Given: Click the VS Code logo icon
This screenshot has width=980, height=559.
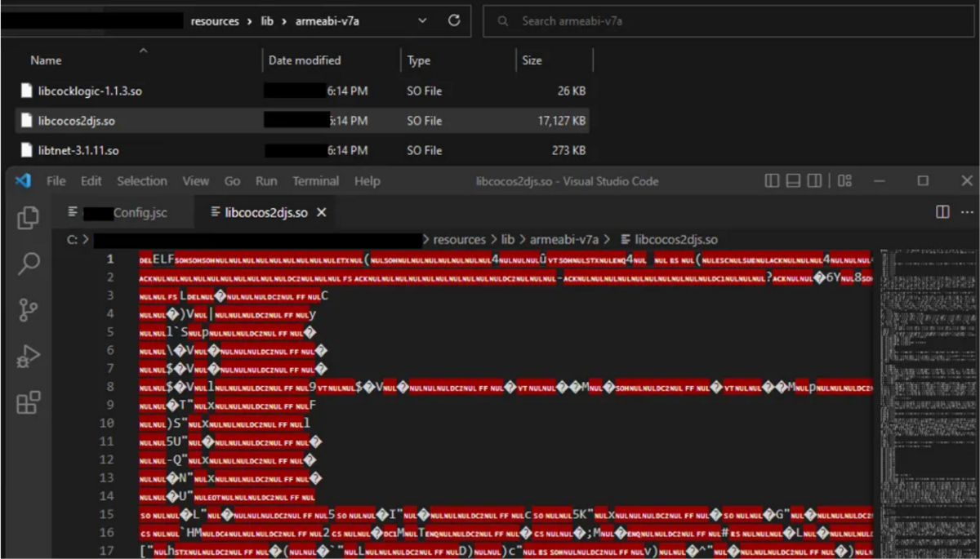Looking at the screenshot, I should click(23, 181).
